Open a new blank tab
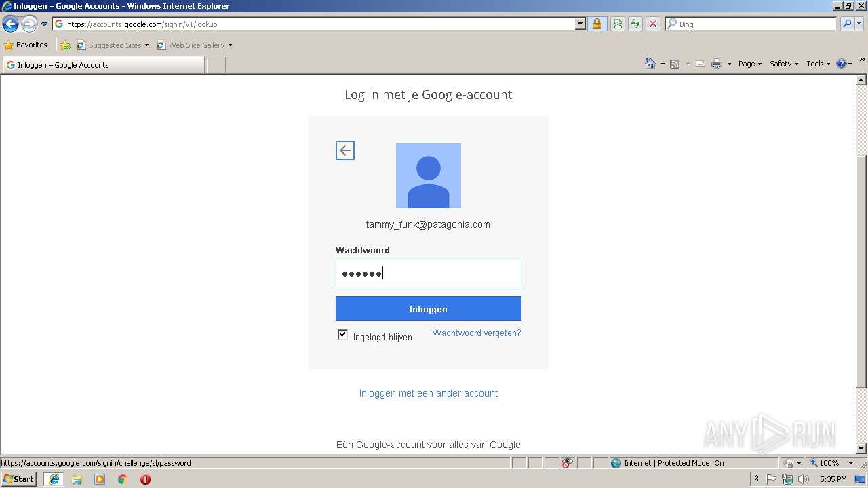This screenshot has width=868, height=488. [x=216, y=65]
